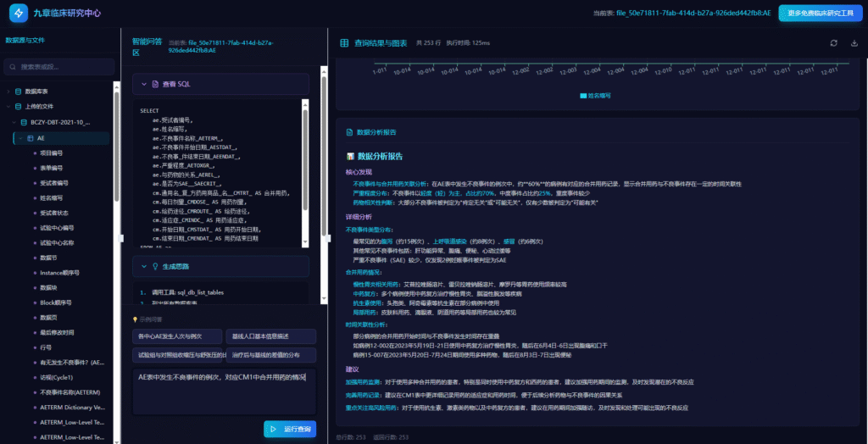Click the document icon beside 数据分析报告
The height and width of the screenshot is (444, 868).
349,132
